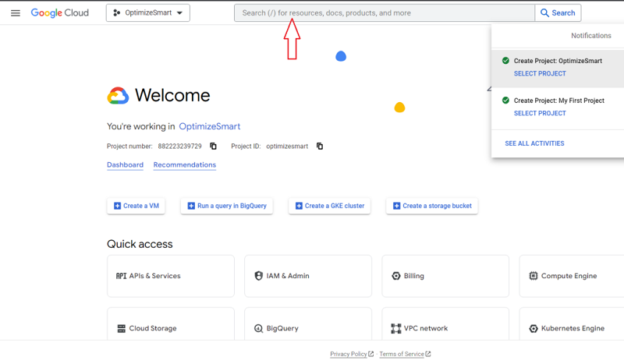This screenshot has width=624, height=364.
Task: Select project under Create Project: My First Project
Action: pyautogui.click(x=540, y=113)
